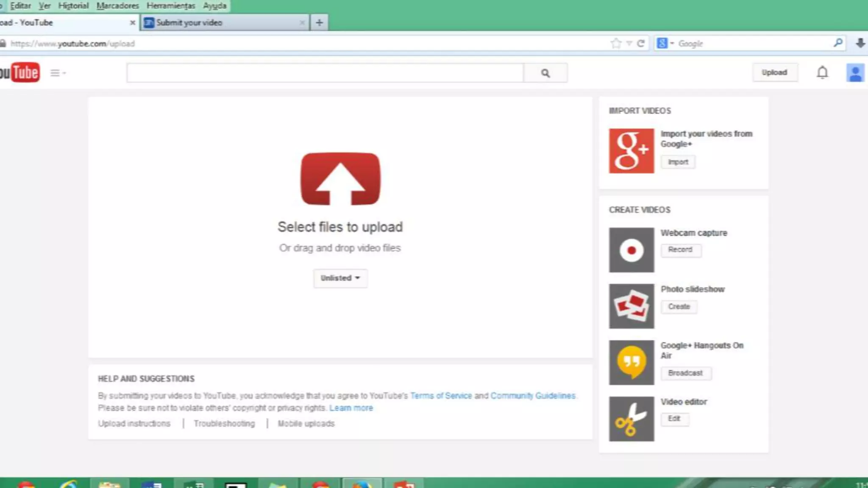Screen dimensions: 868x488
Task: Click the Webcam capture record icon
Action: tap(631, 250)
